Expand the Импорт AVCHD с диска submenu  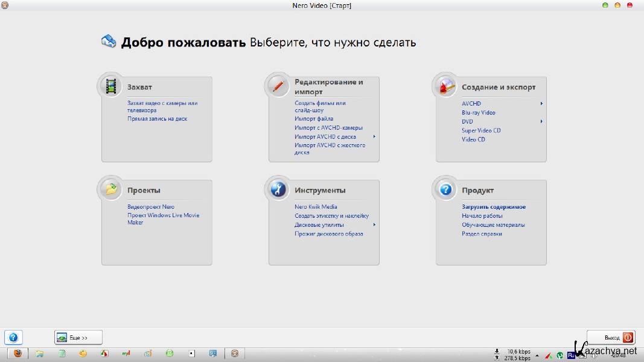[x=374, y=137]
